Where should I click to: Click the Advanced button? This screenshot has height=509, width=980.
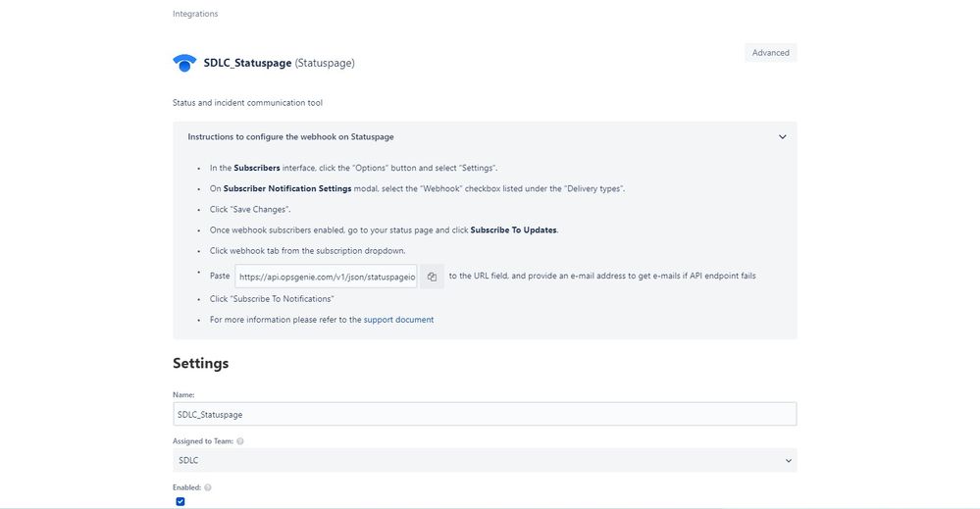(x=771, y=52)
